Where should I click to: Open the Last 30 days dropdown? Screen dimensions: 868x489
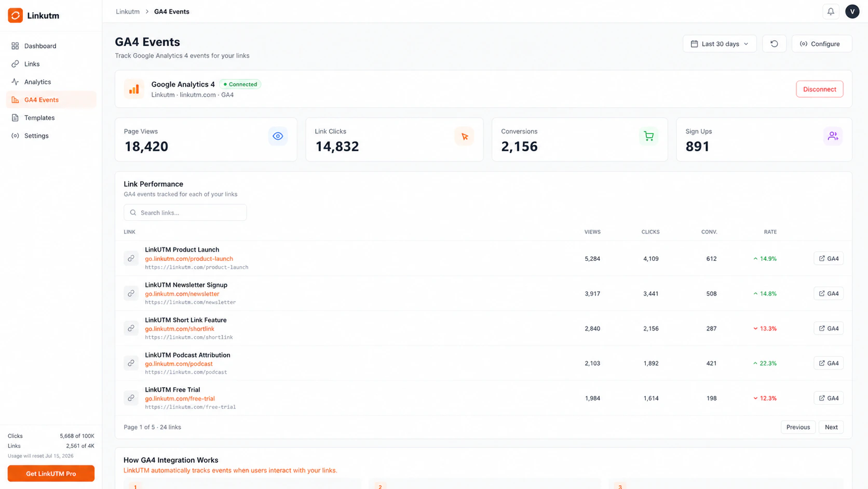coord(720,44)
